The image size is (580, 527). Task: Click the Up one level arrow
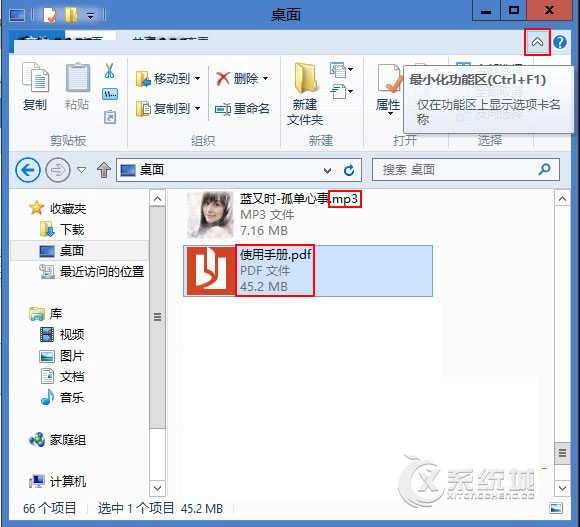(x=104, y=170)
